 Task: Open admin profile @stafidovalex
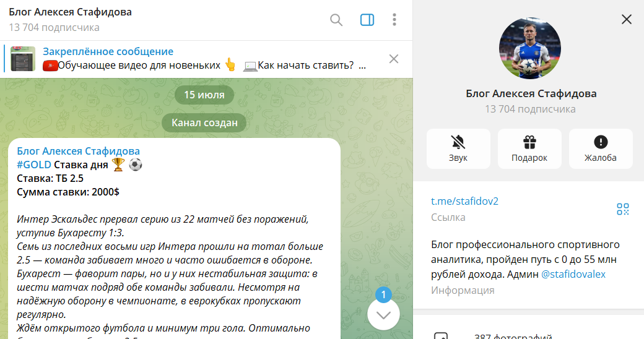point(573,274)
